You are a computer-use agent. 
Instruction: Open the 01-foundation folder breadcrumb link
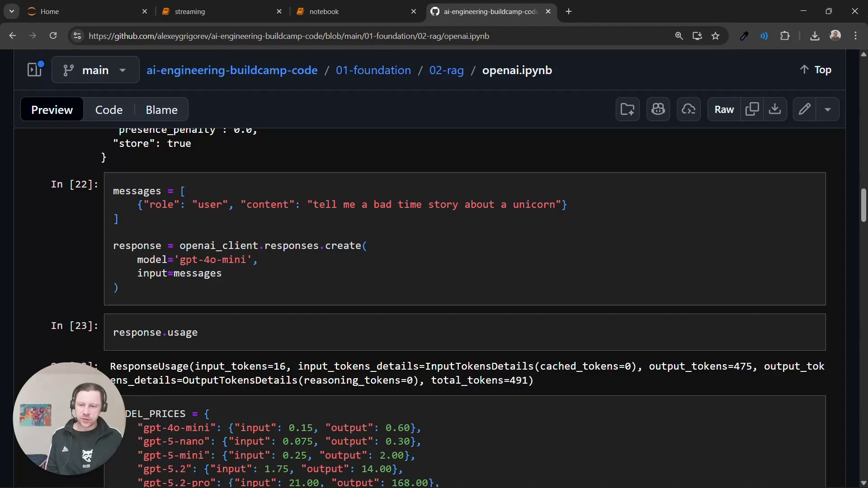point(373,70)
